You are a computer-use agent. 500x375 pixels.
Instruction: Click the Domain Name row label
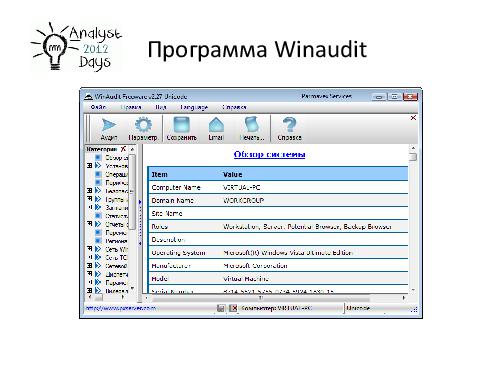(172, 200)
